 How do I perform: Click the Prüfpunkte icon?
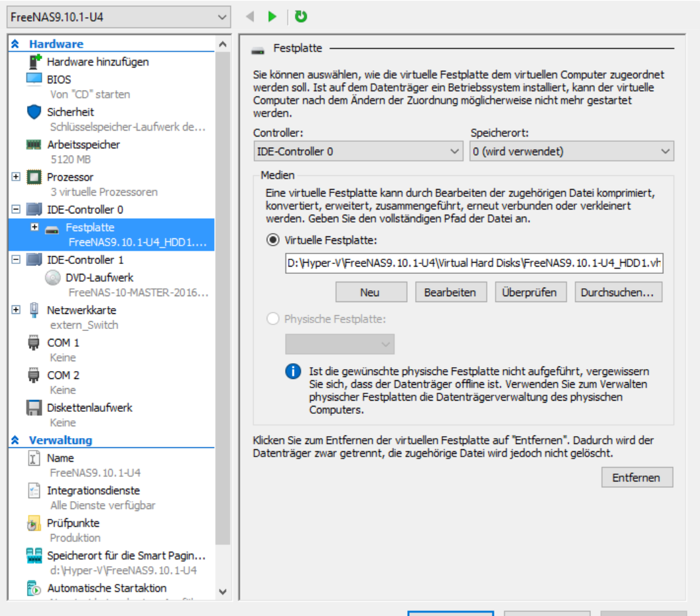tap(34, 523)
